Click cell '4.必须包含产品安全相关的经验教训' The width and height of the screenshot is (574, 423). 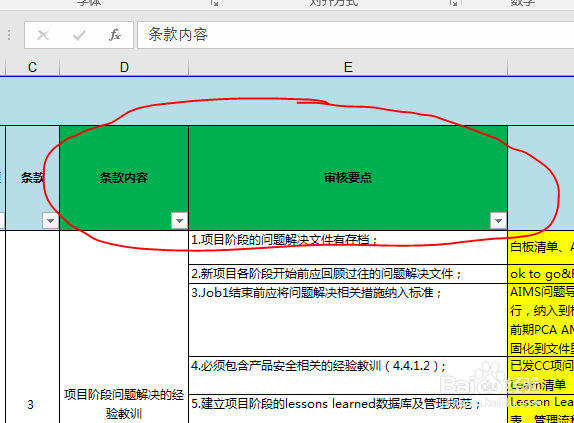[x=348, y=375]
